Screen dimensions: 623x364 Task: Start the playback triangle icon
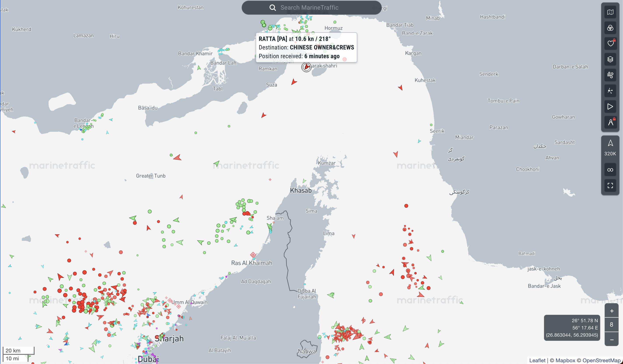pyautogui.click(x=610, y=107)
